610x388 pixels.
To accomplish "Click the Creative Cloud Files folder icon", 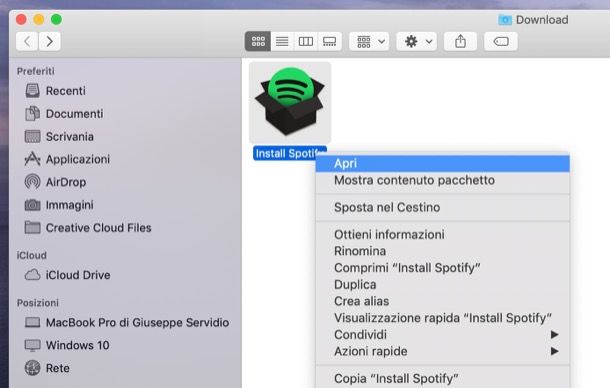I will pos(32,227).
